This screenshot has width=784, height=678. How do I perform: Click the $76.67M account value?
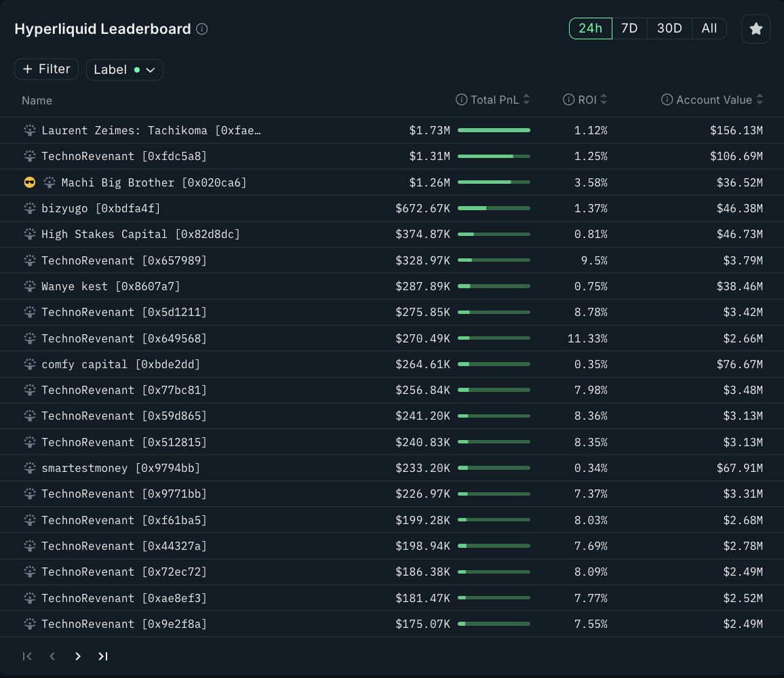(x=740, y=365)
